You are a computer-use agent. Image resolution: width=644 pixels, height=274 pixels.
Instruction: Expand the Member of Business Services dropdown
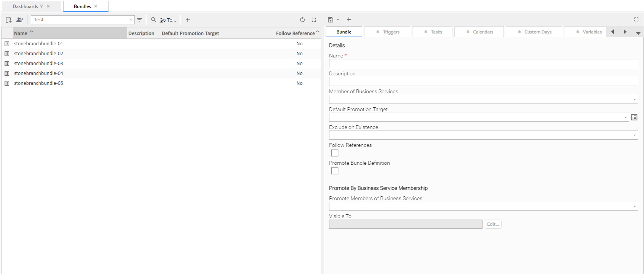(634, 99)
